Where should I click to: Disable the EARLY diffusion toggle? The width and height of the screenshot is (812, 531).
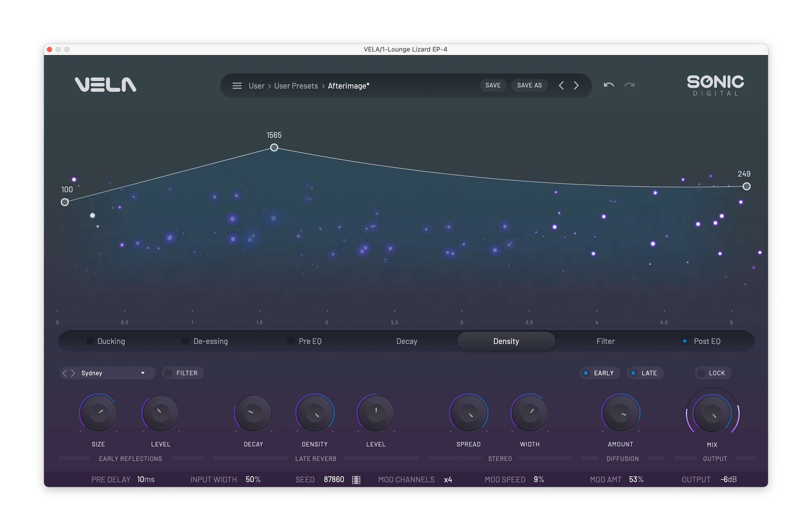tap(586, 373)
